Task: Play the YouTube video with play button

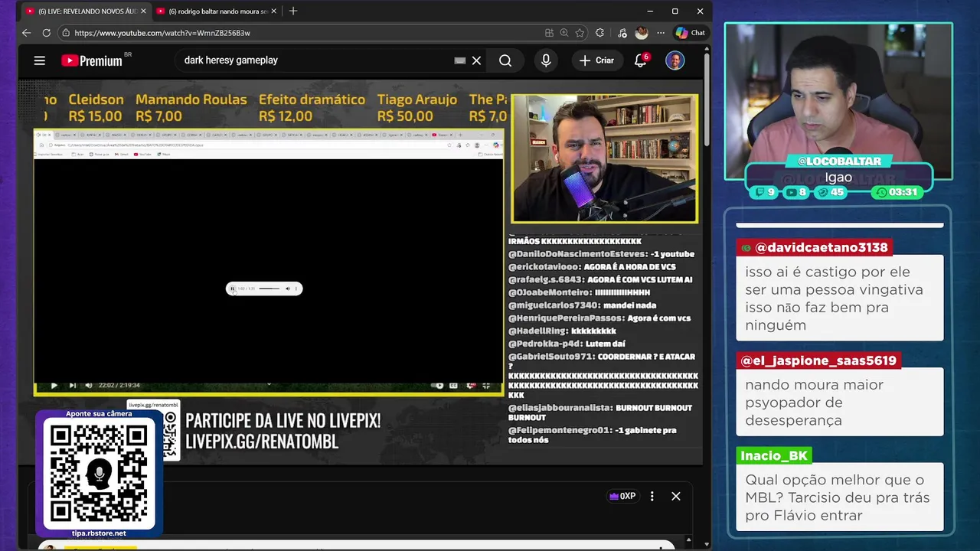Action: [x=54, y=386]
